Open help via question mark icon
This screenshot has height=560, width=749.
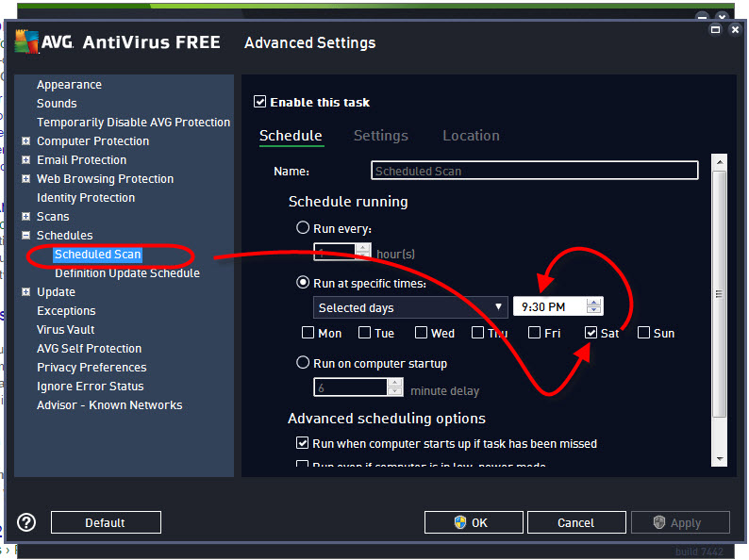click(x=26, y=522)
